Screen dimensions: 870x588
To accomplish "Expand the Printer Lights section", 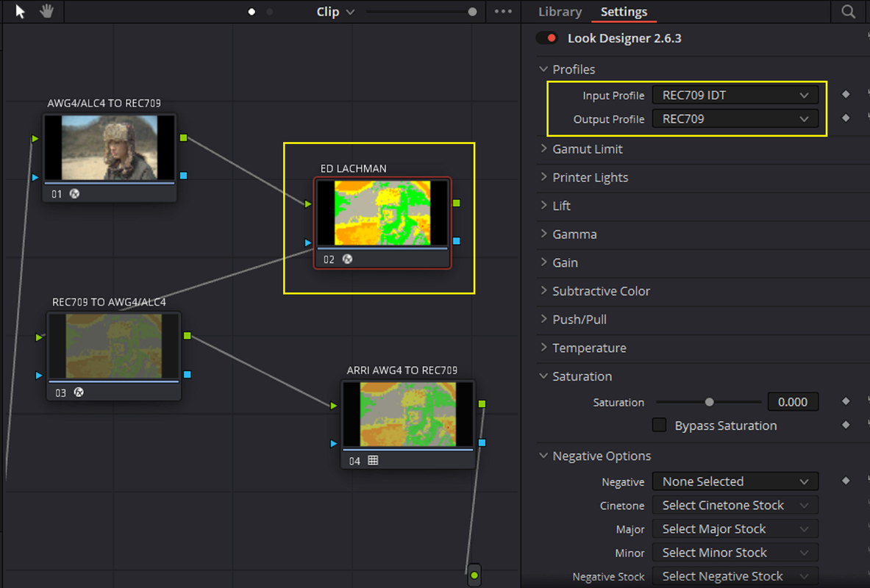I will (543, 177).
